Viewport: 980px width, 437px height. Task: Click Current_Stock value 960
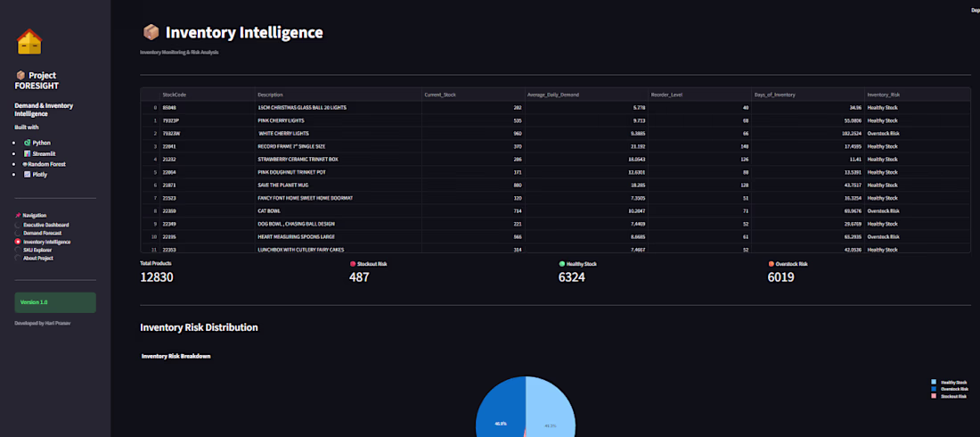473,134
